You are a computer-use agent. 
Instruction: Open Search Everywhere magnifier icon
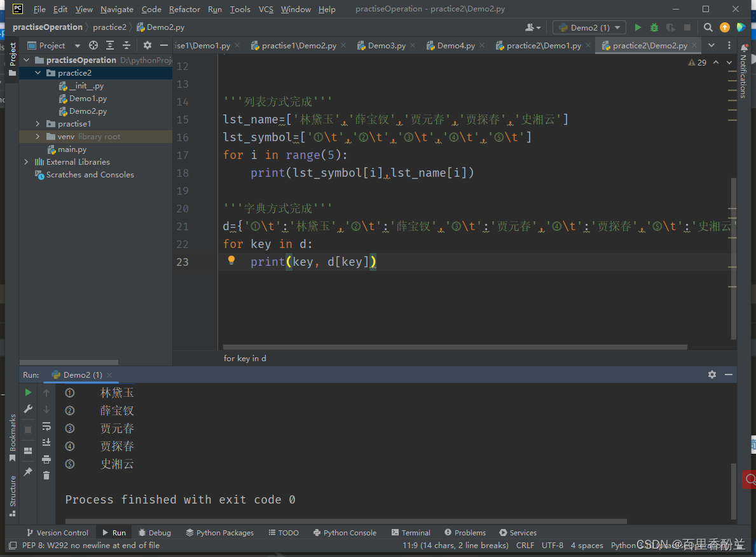pyautogui.click(x=708, y=27)
